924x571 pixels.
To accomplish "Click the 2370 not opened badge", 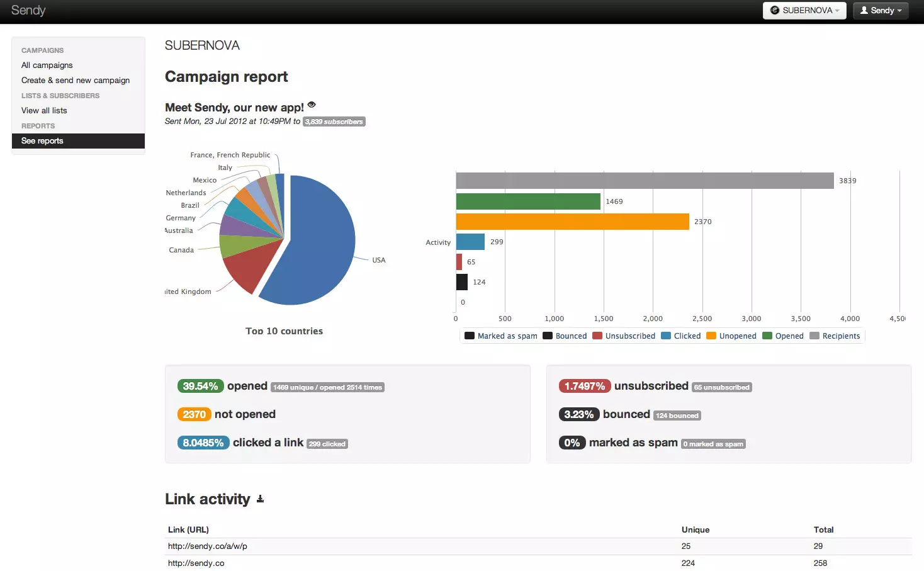I will point(194,414).
